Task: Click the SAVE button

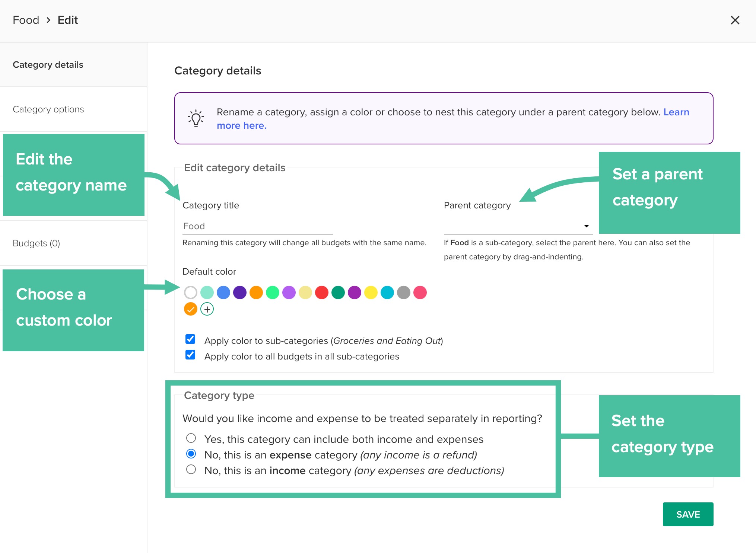Action: pyautogui.click(x=687, y=514)
